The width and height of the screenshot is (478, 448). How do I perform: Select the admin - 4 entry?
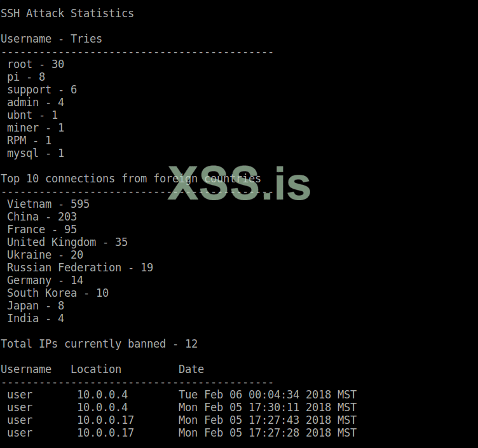coord(36,102)
